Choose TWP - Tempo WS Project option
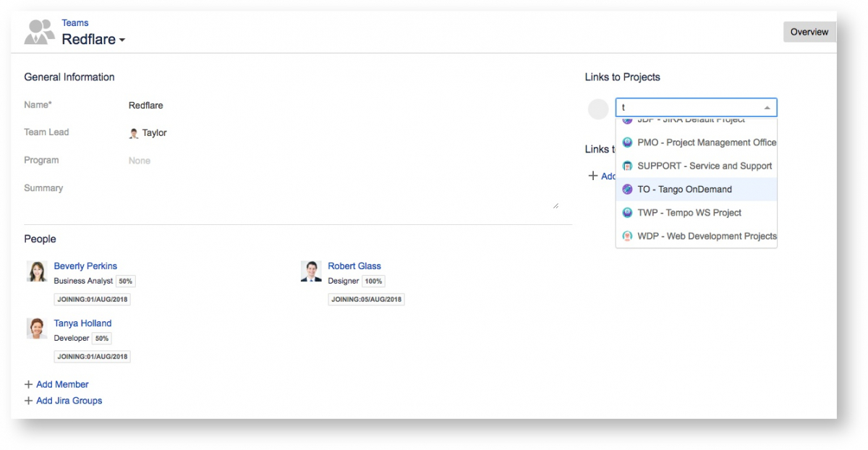 (689, 213)
